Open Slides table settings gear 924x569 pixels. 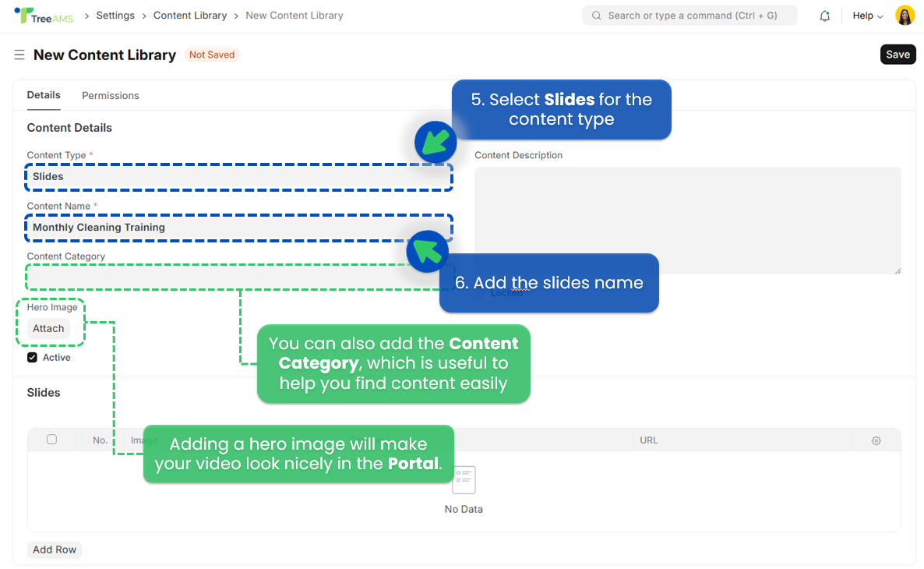tap(876, 440)
